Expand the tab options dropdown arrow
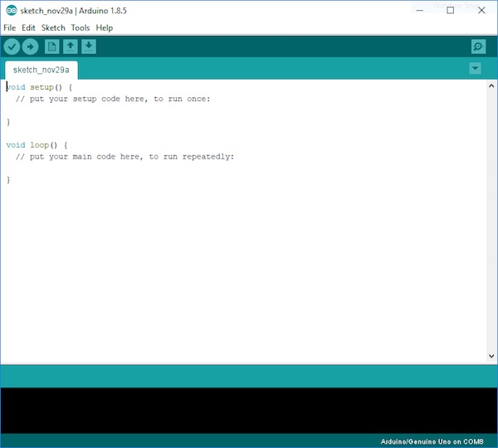 click(475, 68)
